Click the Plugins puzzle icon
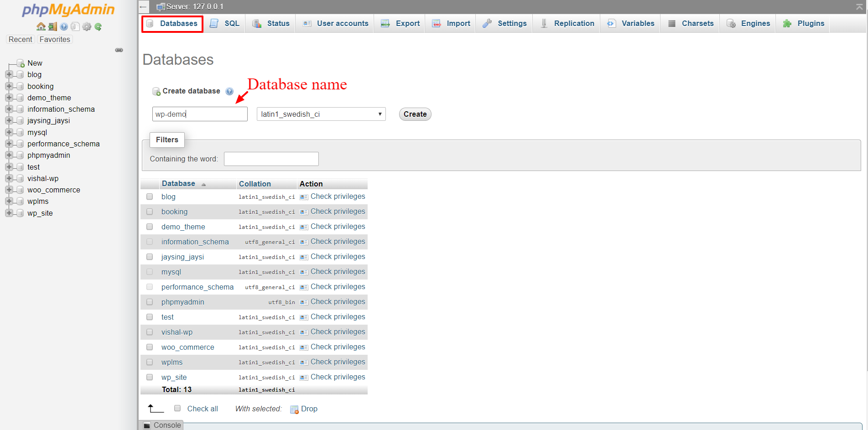This screenshot has height=430, width=868. [x=787, y=24]
